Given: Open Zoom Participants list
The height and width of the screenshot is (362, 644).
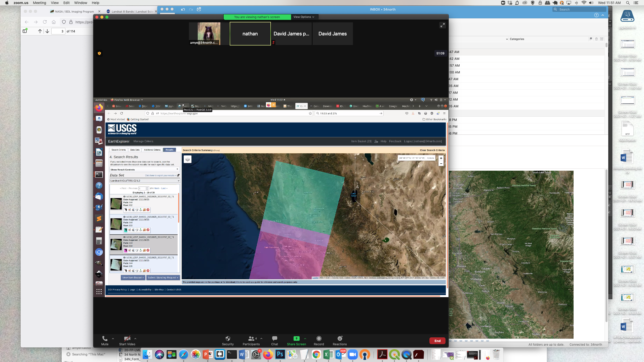Looking at the screenshot, I should (x=251, y=341).
